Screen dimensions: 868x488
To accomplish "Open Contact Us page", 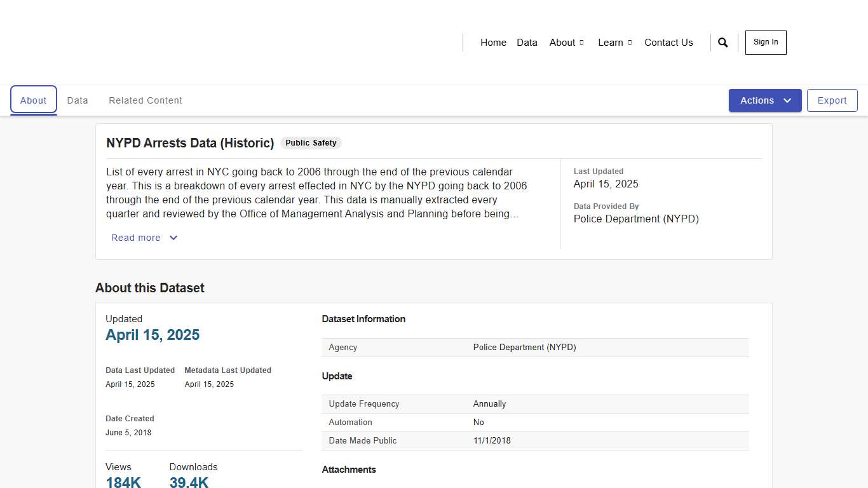I will click(x=668, y=43).
